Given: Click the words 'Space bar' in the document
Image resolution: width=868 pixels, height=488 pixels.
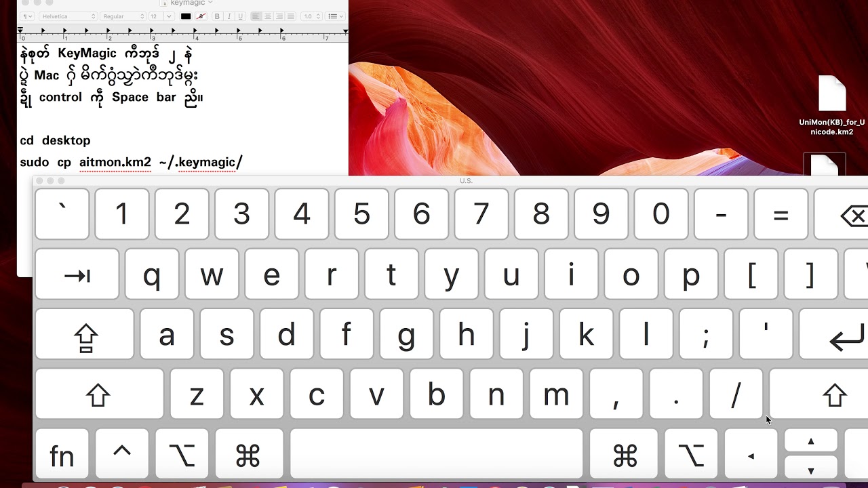Looking at the screenshot, I should (144, 97).
